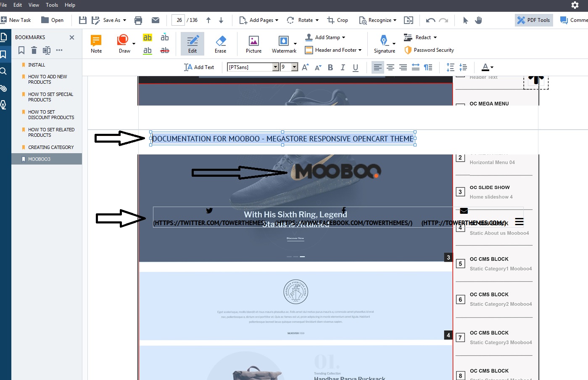Toggle the bookmarks sidebar pane
This screenshot has width=588, height=380.
coord(3,54)
